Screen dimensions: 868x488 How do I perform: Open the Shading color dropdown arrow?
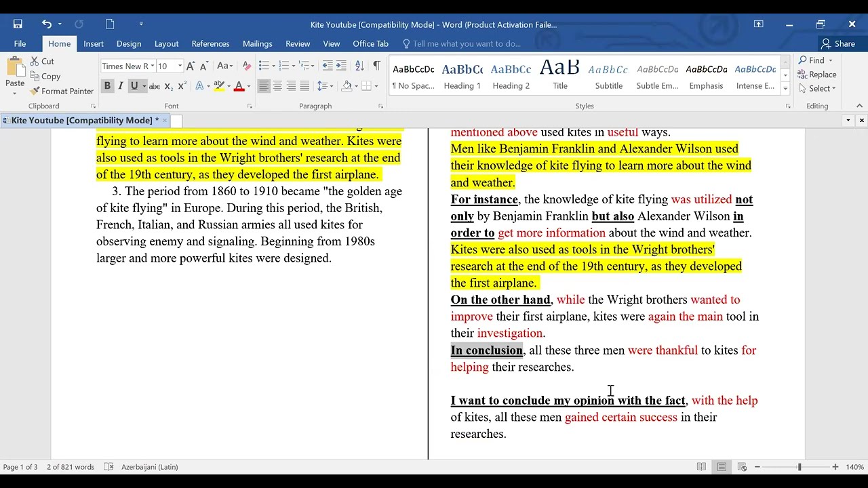[356, 86]
